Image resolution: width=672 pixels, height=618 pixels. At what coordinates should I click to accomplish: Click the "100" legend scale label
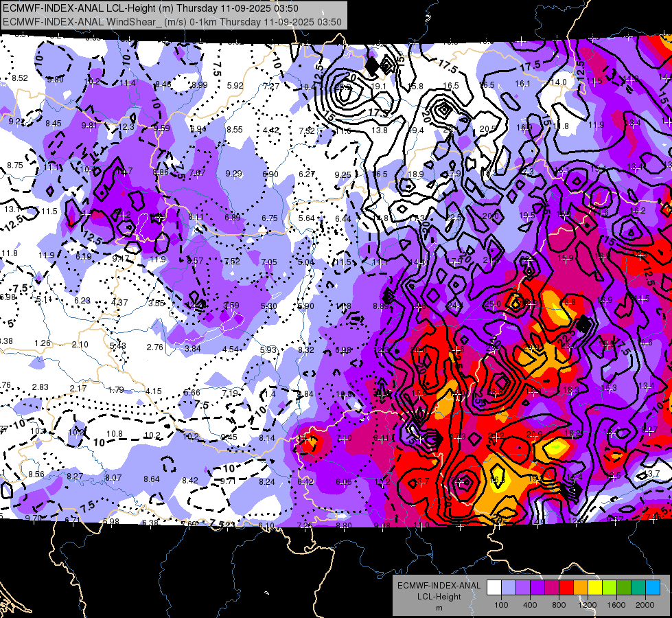[501, 605]
